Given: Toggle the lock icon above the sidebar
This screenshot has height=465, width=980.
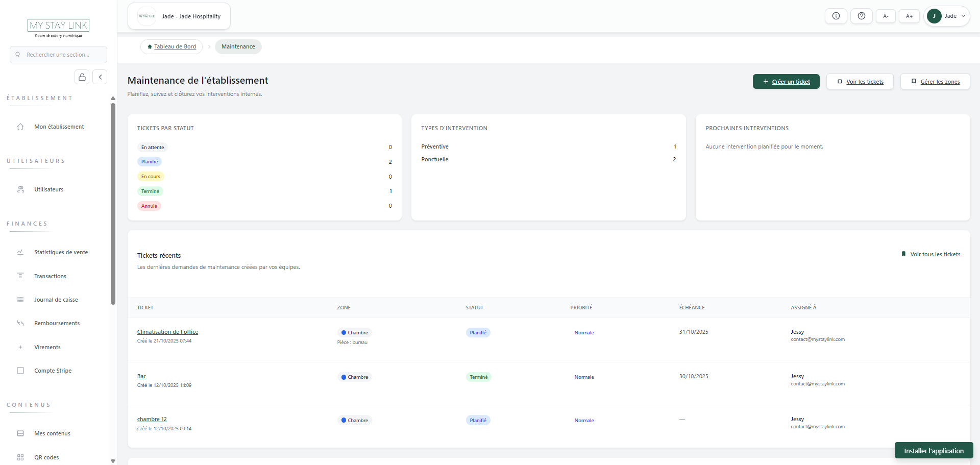Looking at the screenshot, I should [x=82, y=77].
